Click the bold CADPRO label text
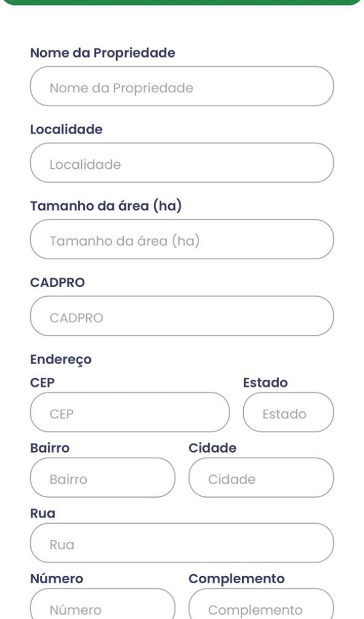 [58, 283]
